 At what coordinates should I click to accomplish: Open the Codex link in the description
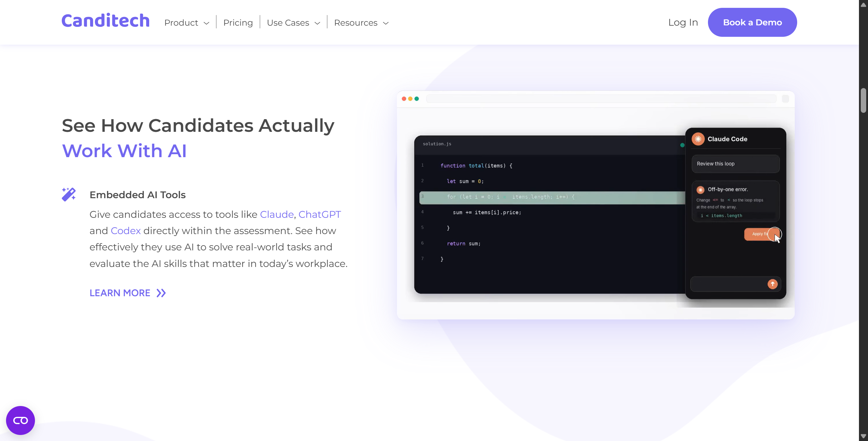(x=125, y=231)
